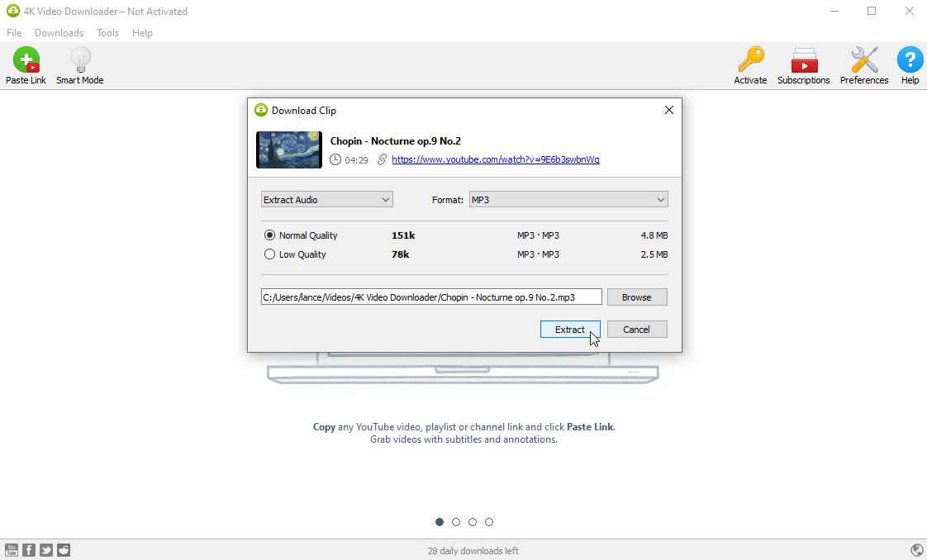Select Normal Quality radio button
Screen dimensions: 927x560
[x=269, y=235]
